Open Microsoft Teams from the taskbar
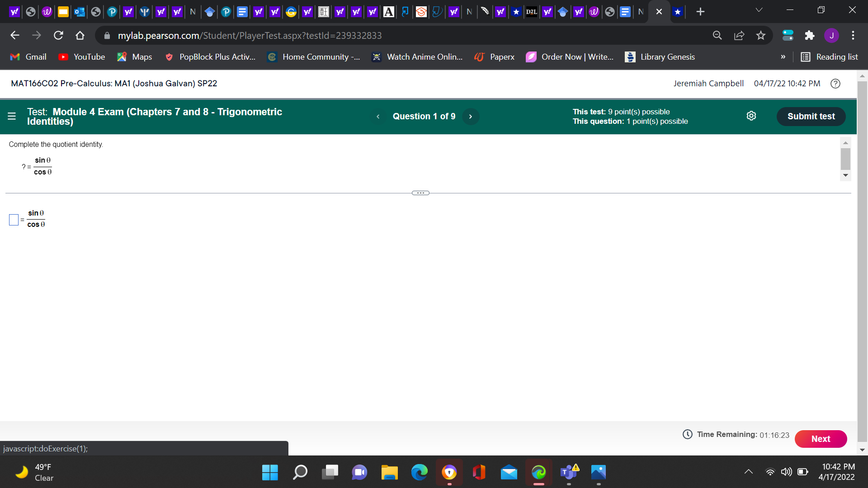The image size is (868, 488). point(568,473)
